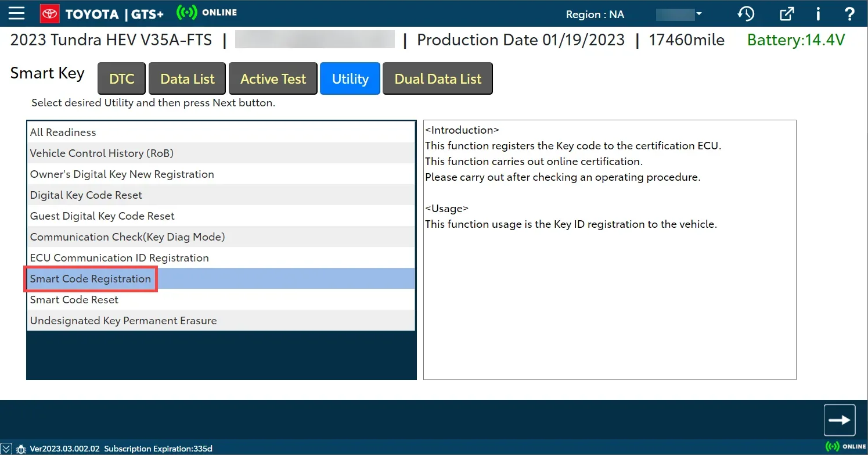Select All Readiness utility
The width and height of the screenshot is (868, 455).
coord(221,132)
